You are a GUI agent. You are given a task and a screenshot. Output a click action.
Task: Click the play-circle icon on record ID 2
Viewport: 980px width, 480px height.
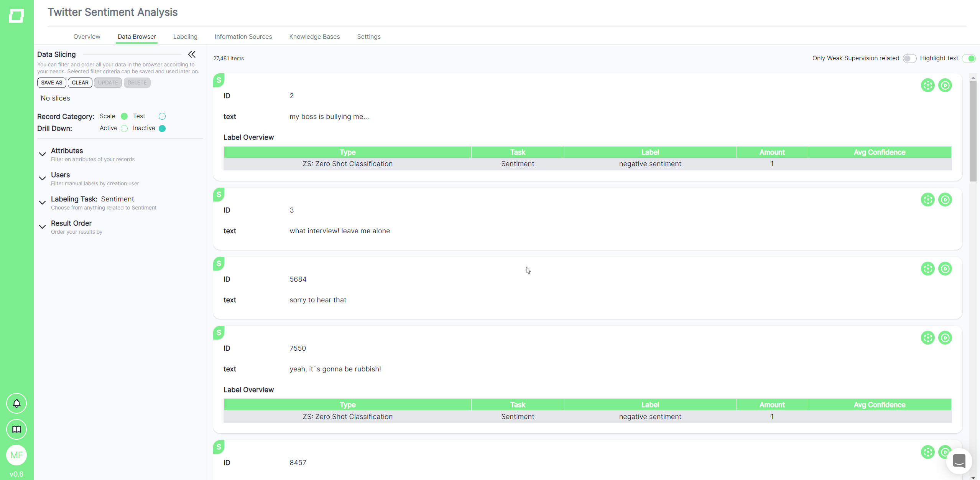pyautogui.click(x=945, y=85)
